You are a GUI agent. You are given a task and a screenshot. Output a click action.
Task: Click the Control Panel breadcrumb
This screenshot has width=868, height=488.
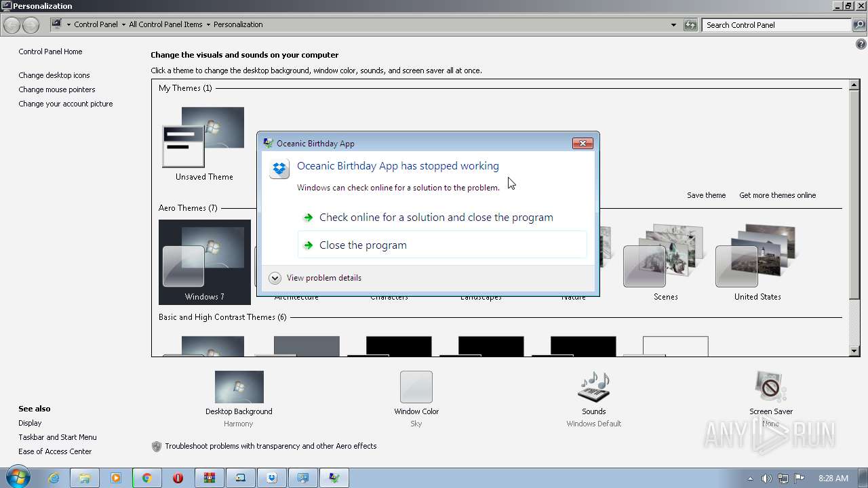pos(96,24)
